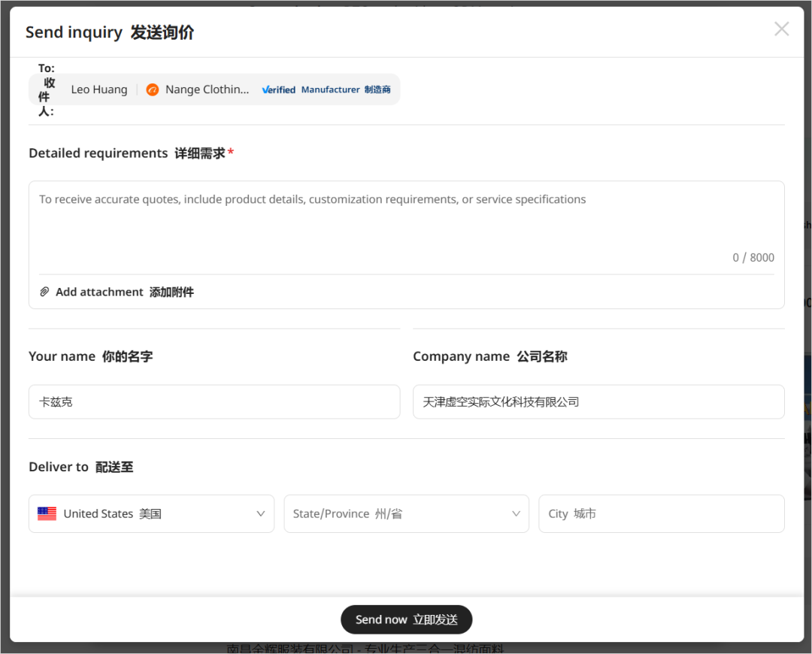This screenshot has width=812, height=654.
Task: Click the City field chevron arrow
Action: (768, 513)
